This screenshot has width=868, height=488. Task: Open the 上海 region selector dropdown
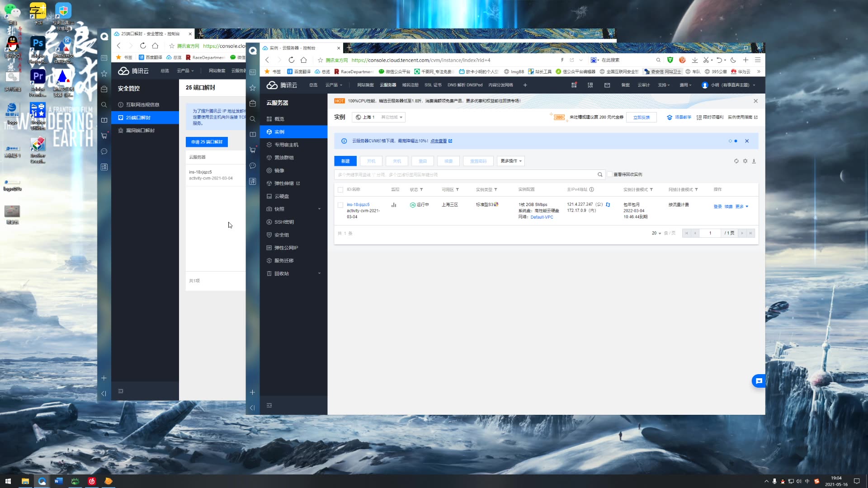pos(378,117)
